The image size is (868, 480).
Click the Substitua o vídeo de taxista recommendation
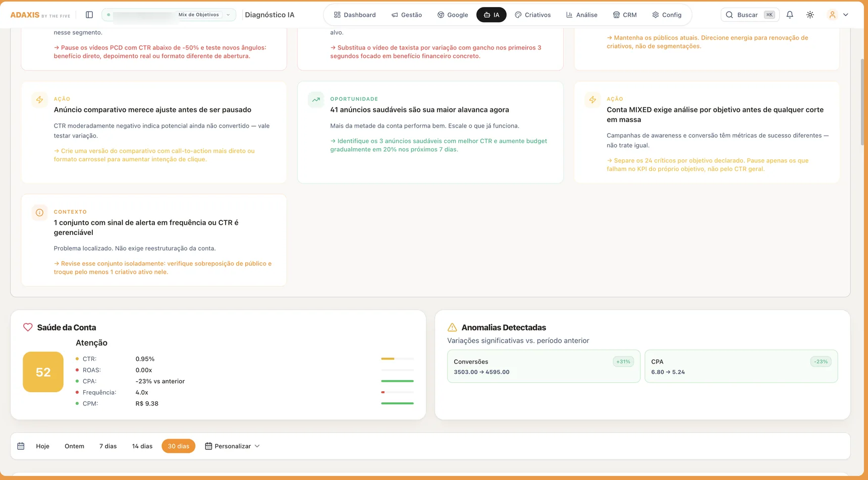coord(436,52)
